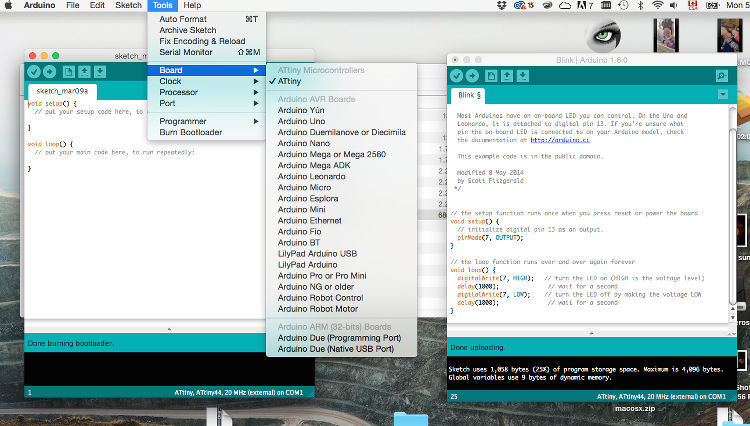
Task: Click Save sketch icon in sketch_mar09a window
Action: point(99,72)
